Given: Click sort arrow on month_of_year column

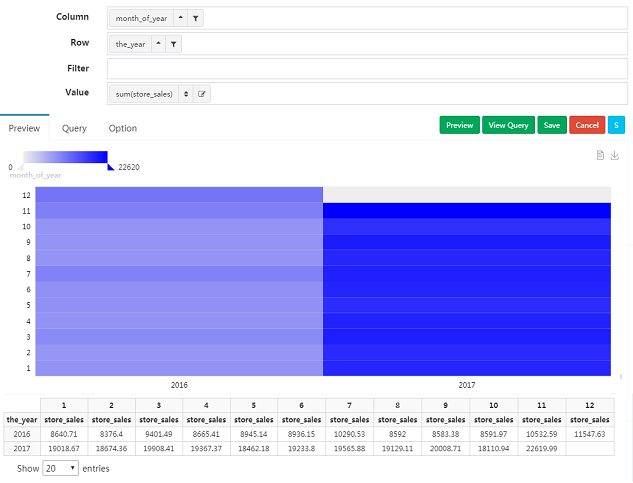Looking at the screenshot, I should click(180, 18).
